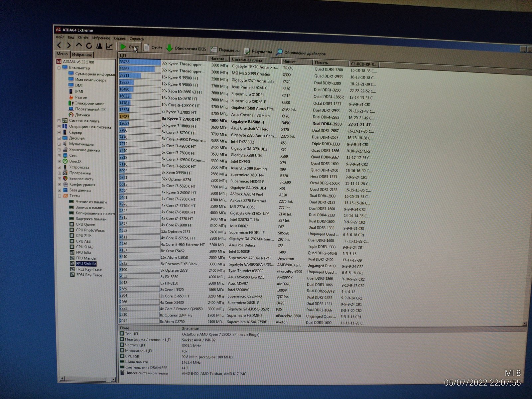Select the Безопасность shield icon
Screen dimensions: 532x399
coord(65,179)
